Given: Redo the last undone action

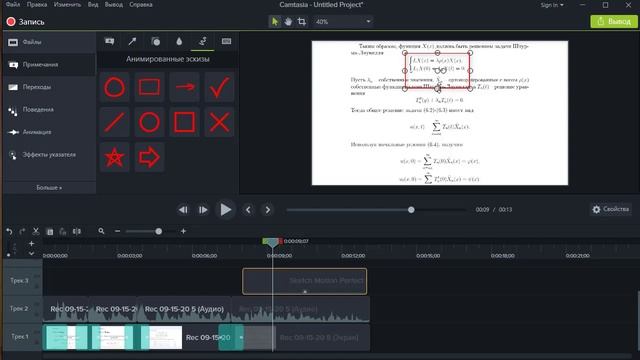Looking at the screenshot, I should tap(22, 231).
